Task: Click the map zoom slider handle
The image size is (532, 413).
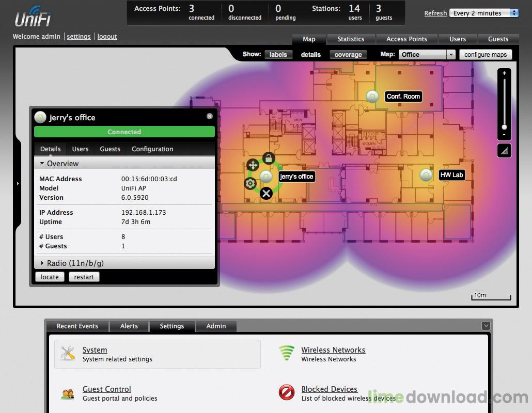Action: tap(504, 127)
